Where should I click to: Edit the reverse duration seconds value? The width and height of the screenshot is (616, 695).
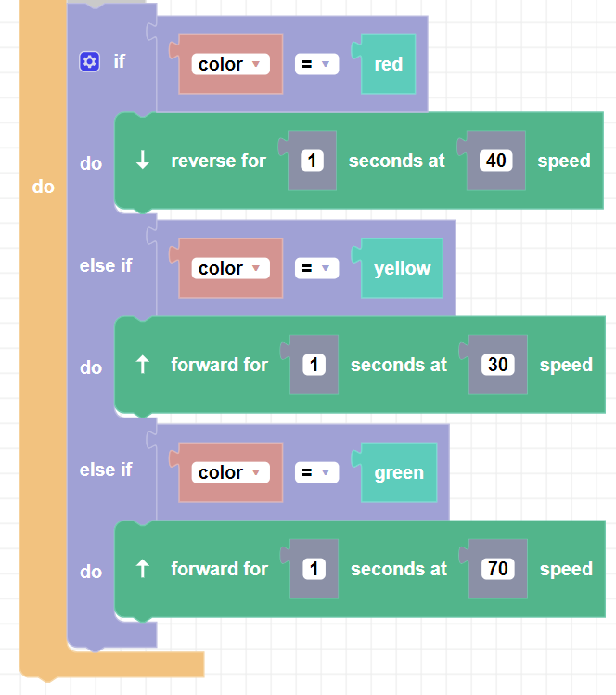[x=313, y=161]
